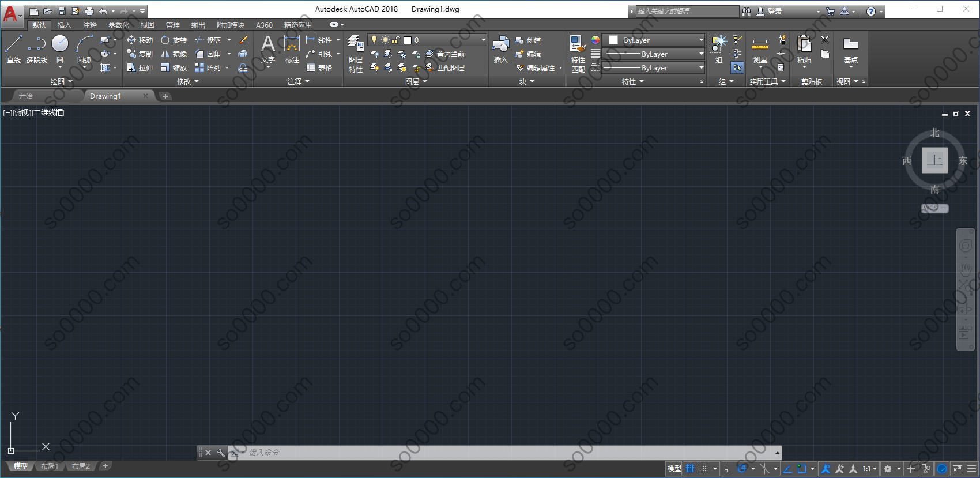Click the object color wheel icon in 特性 panel
Screen dimensions: 980x478
[x=595, y=40]
